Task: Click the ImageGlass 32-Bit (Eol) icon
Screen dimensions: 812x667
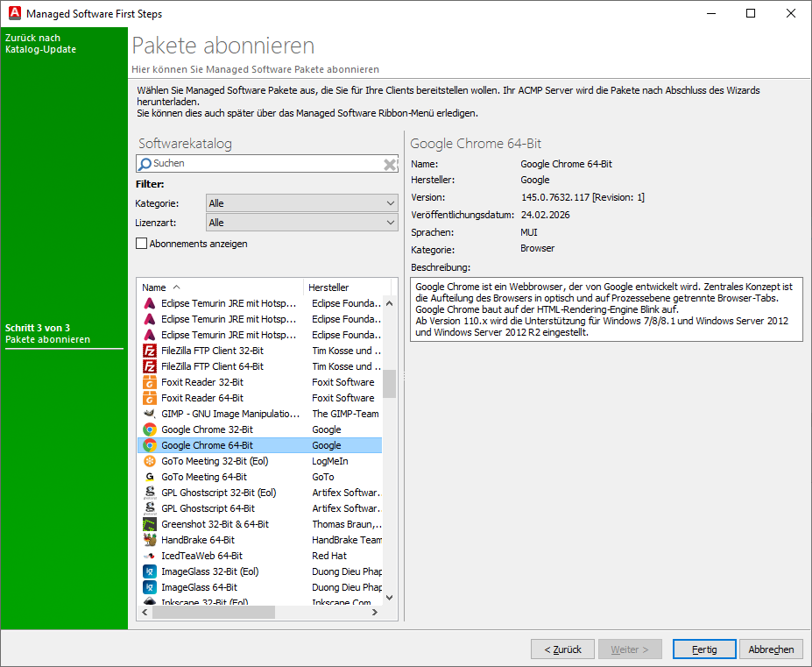Action: pos(150,571)
